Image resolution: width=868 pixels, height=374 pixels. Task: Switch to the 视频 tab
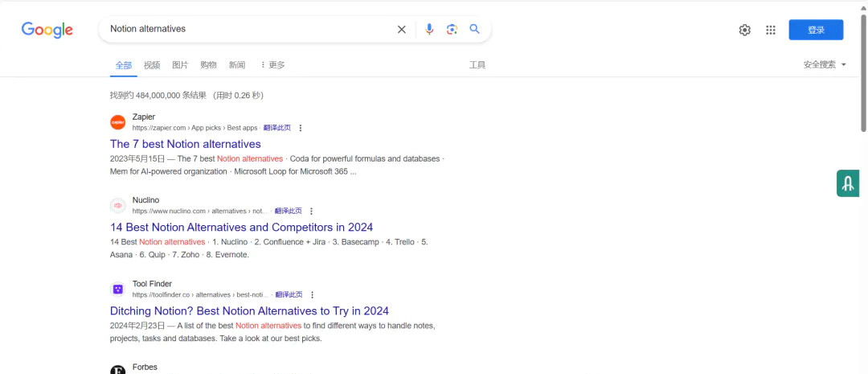point(152,65)
